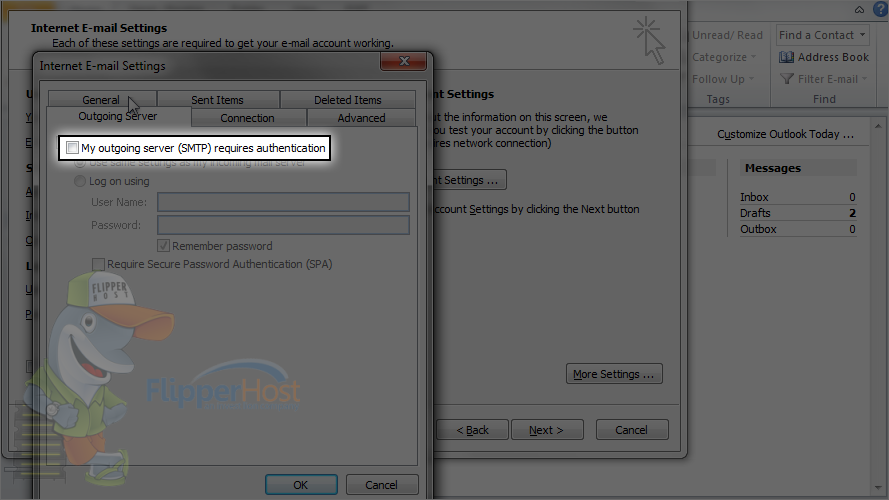Image resolution: width=889 pixels, height=500 pixels.
Task: Click the More Settings button
Action: [614, 374]
